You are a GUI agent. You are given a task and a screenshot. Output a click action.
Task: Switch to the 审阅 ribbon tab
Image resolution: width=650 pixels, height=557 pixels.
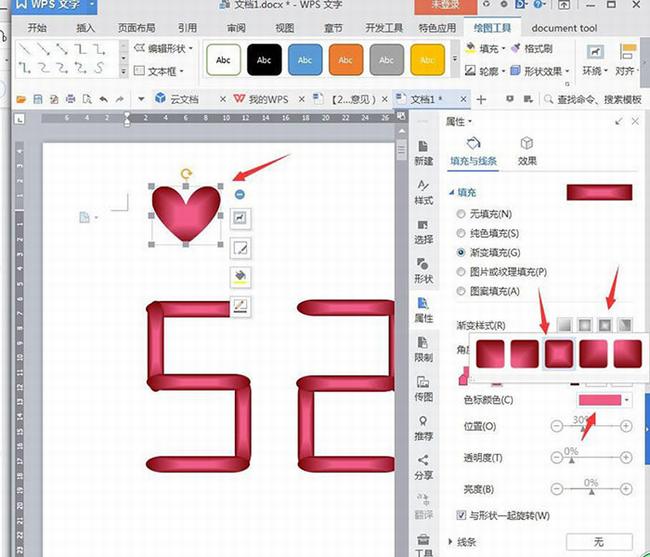[236, 28]
